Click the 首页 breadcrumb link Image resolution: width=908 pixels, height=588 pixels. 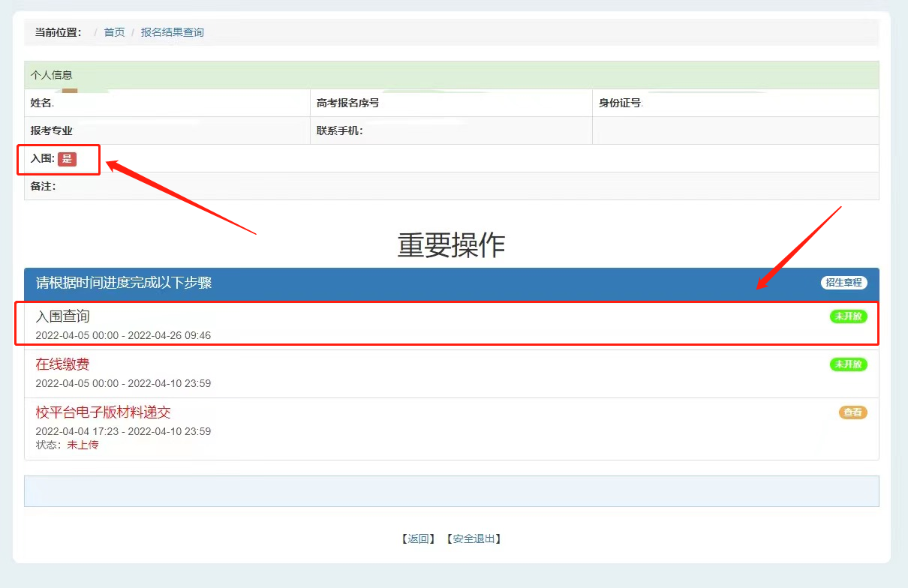(114, 32)
